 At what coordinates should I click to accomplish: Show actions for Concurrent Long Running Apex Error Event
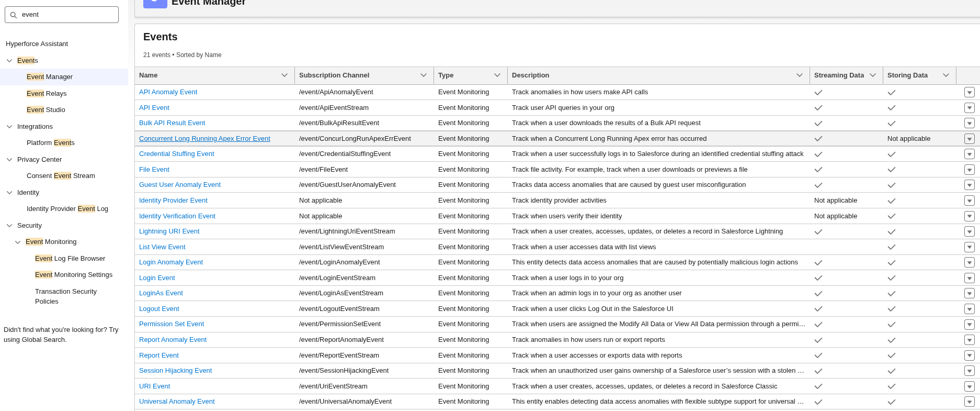(x=969, y=139)
